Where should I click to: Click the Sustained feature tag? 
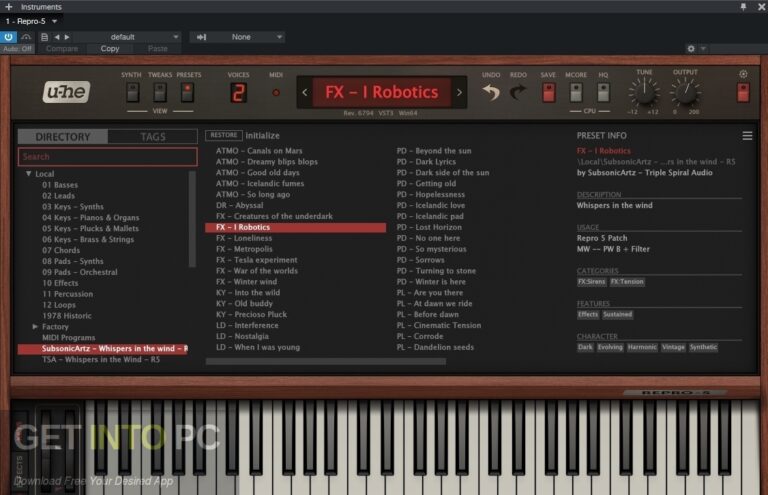click(x=617, y=314)
